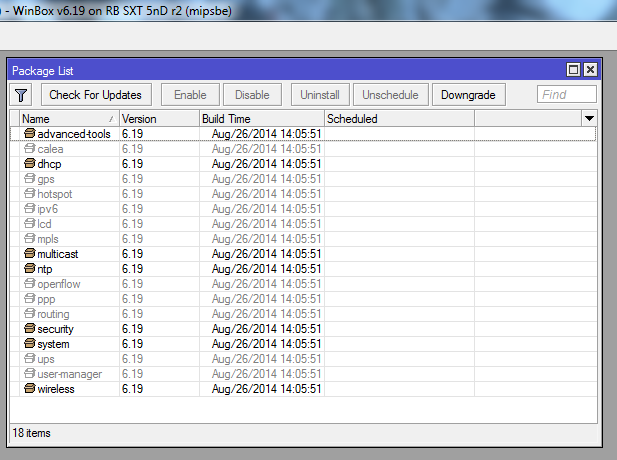The width and height of the screenshot is (617, 460).
Task: Click the 18 items status text
Action: pyautogui.click(x=31, y=433)
